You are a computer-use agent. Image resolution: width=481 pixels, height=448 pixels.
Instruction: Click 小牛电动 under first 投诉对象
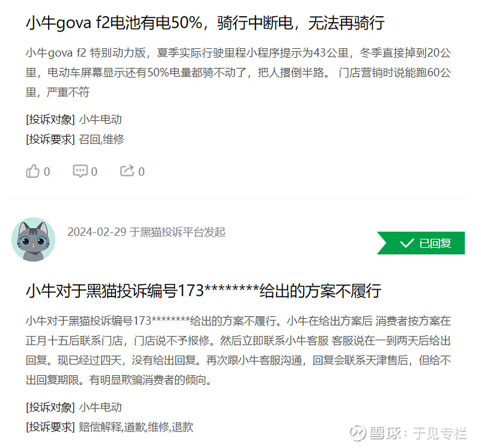(100, 119)
